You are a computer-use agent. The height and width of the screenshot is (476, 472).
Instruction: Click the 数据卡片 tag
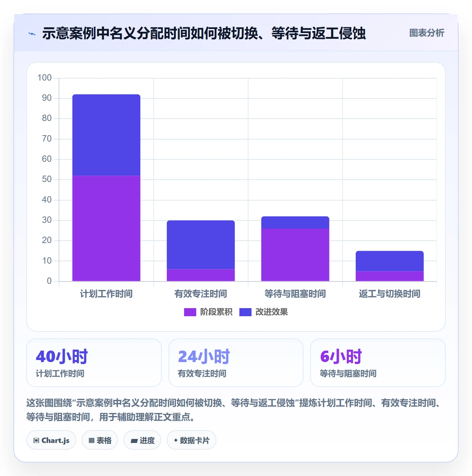pos(191,440)
